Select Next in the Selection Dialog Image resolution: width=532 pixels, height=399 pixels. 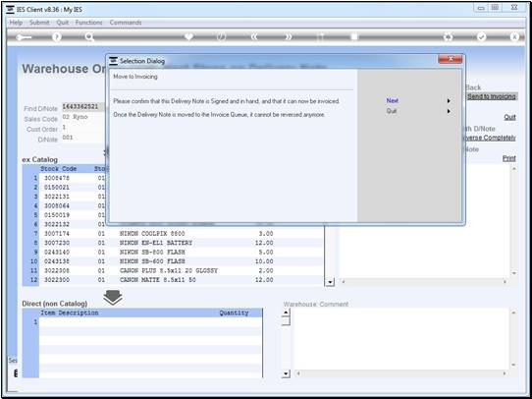(x=393, y=101)
